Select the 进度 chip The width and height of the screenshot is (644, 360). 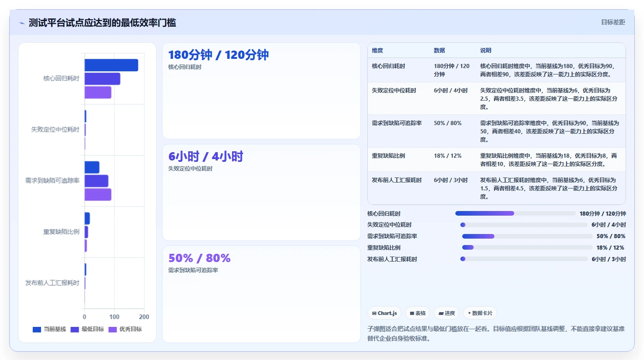447,313
